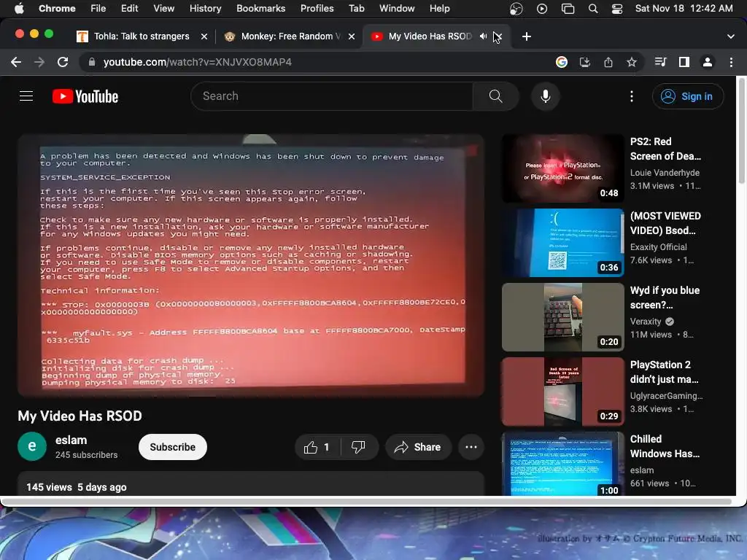The image size is (747, 560).
Task: Go to YouTube home via logo
Action: point(85,96)
